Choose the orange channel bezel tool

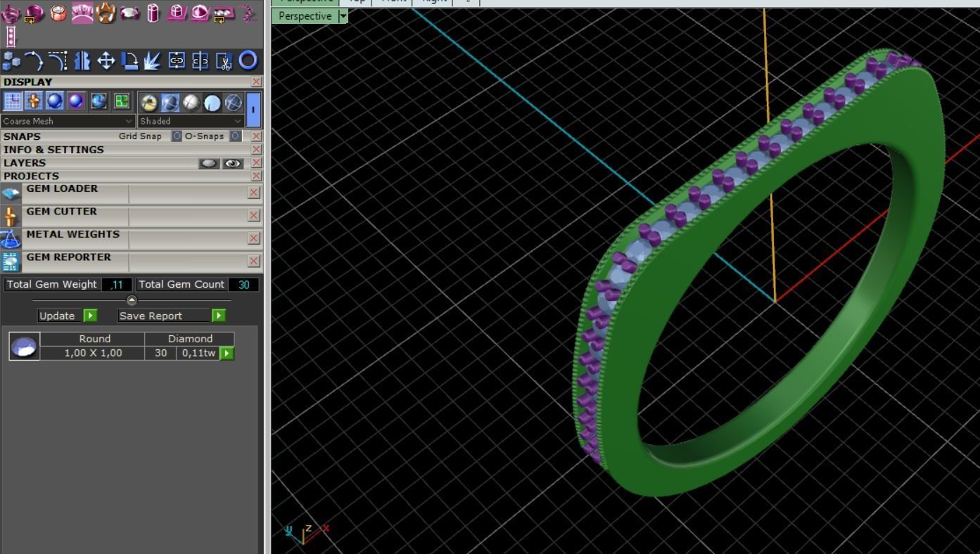coord(58,13)
